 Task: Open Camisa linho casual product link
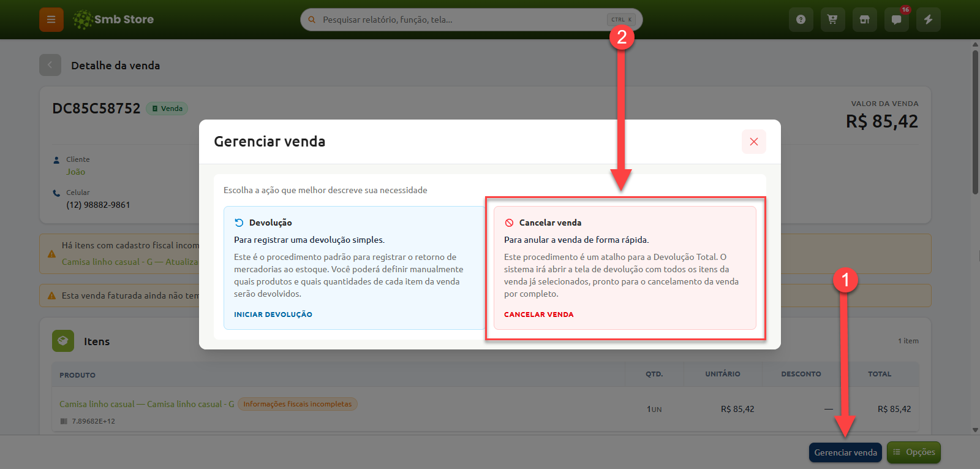click(x=147, y=404)
